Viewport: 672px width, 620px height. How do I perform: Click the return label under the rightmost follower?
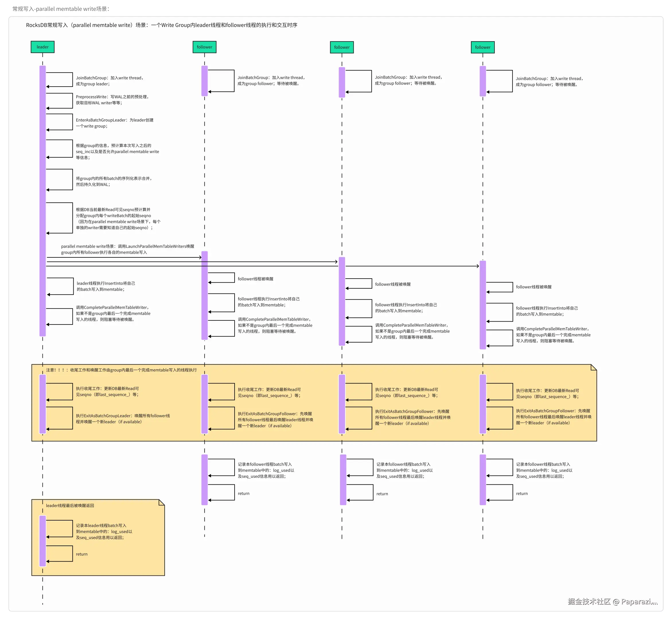pyautogui.click(x=522, y=494)
